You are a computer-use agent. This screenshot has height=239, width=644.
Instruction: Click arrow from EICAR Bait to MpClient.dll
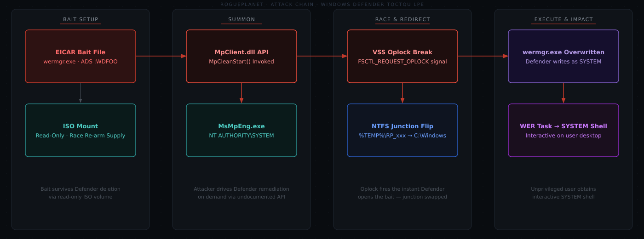tap(161, 56)
